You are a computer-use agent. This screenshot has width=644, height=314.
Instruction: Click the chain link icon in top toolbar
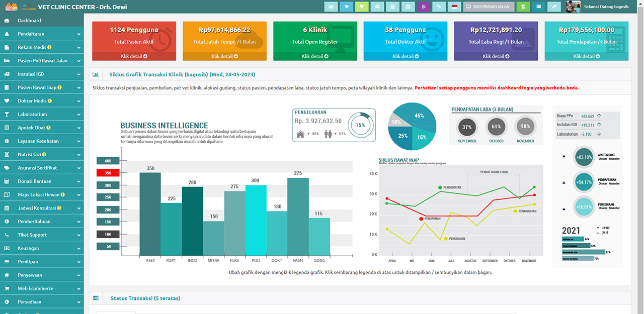click(439, 7)
